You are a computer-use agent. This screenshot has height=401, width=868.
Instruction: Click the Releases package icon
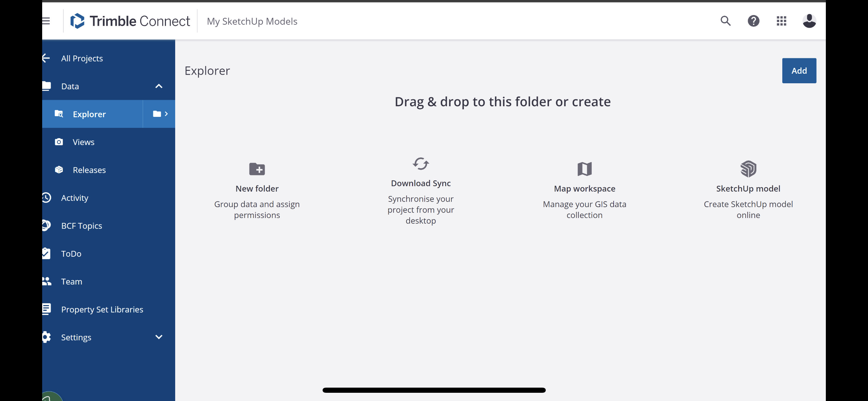tap(59, 170)
